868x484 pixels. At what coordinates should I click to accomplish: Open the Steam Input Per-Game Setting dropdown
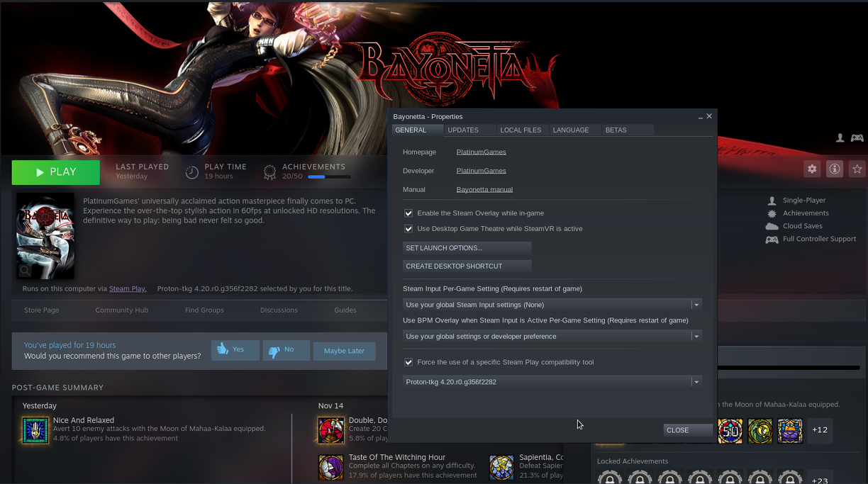point(552,305)
